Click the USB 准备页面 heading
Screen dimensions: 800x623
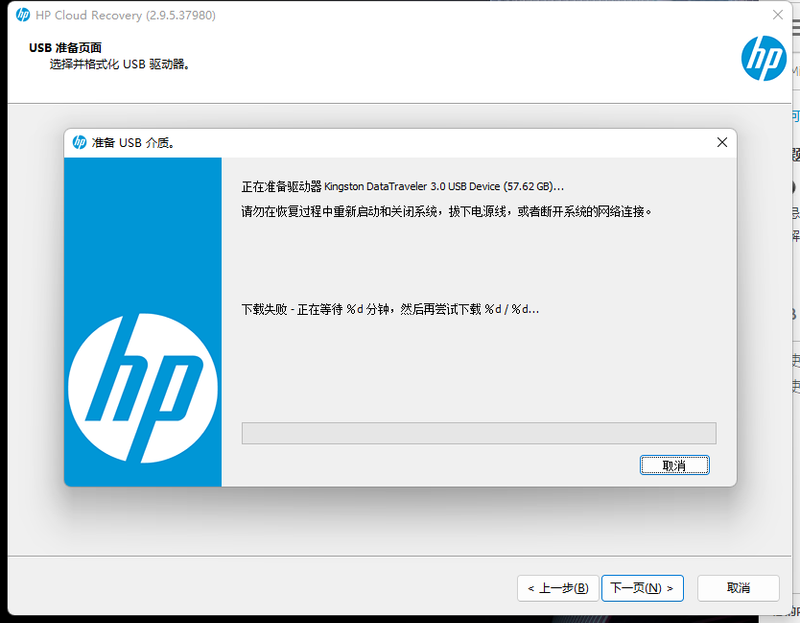pyautogui.click(x=65, y=47)
